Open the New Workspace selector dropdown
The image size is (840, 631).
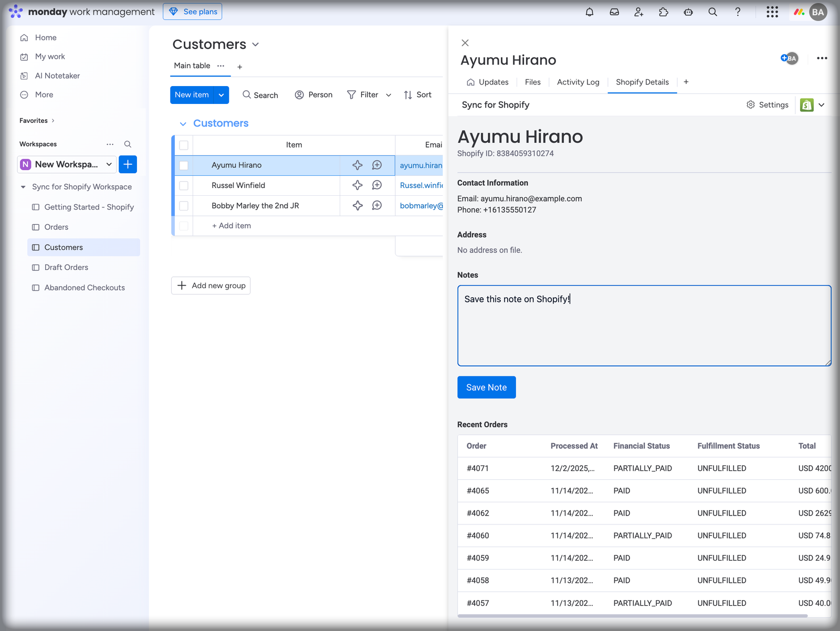(x=67, y=164)
